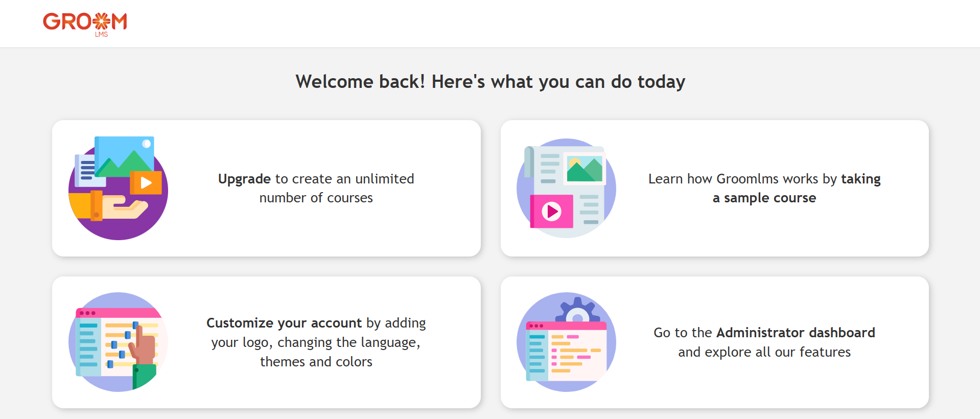
Task: Click the pink play button in sample course illustration
Action: (551, 211)
